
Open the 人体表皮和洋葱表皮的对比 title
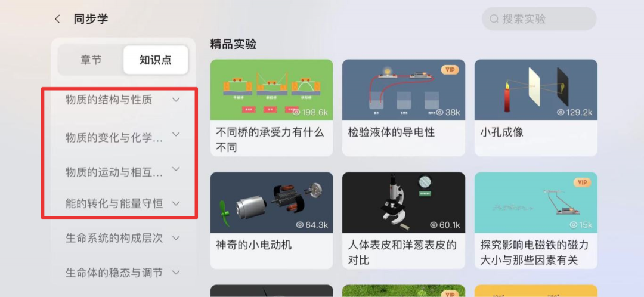pyautogui.click(x=402, y=252)
